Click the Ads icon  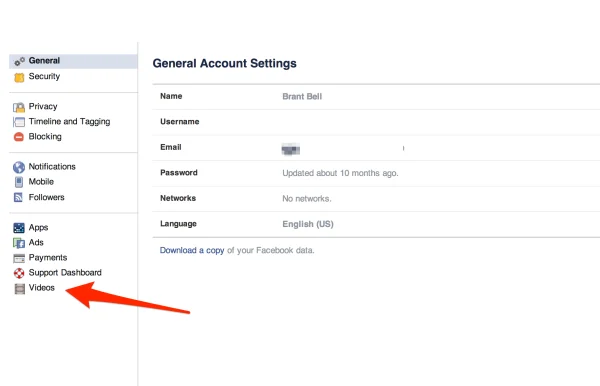pyautogui.click(x=19, y=243)
